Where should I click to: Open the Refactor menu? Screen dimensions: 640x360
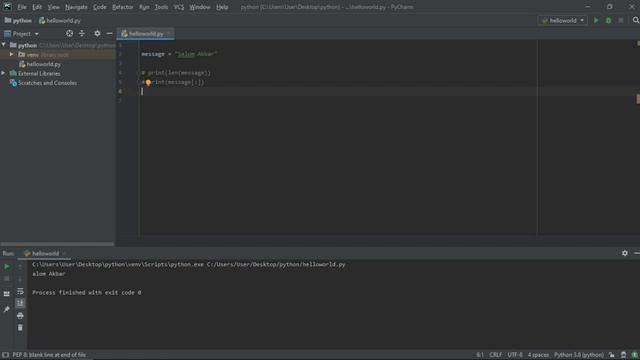(122, 7)
